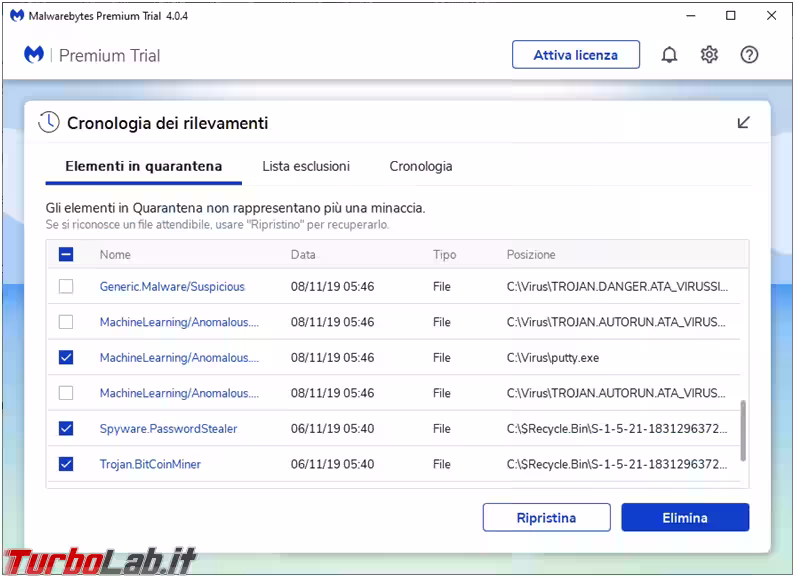Screen dimensions: 796x578
Task: Click the Attiva licenza button
Action: click(x=575, y=55)
